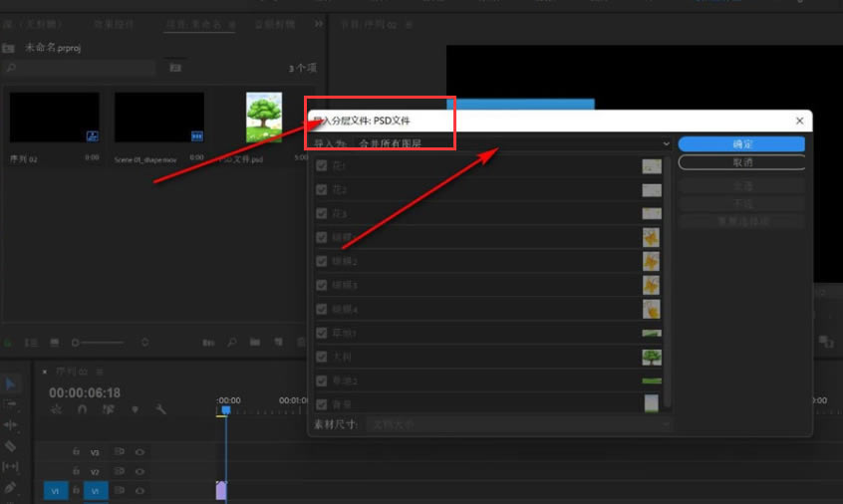Select the Track Select Forward tool
Image resolution: width=843 pixels, height=504 pixels.
[x=10, y=404]
